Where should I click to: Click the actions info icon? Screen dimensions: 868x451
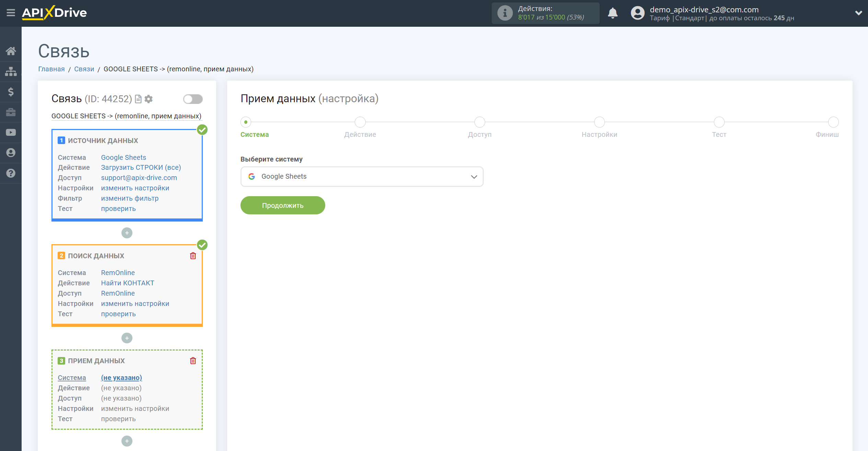coord(505,13)
